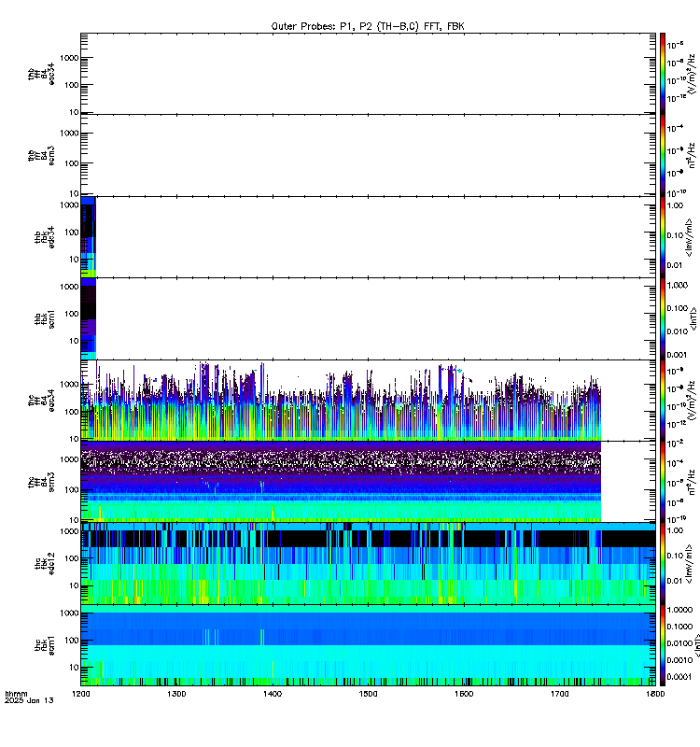Click the thc scm3 panel axis label

tap(41, 482)
